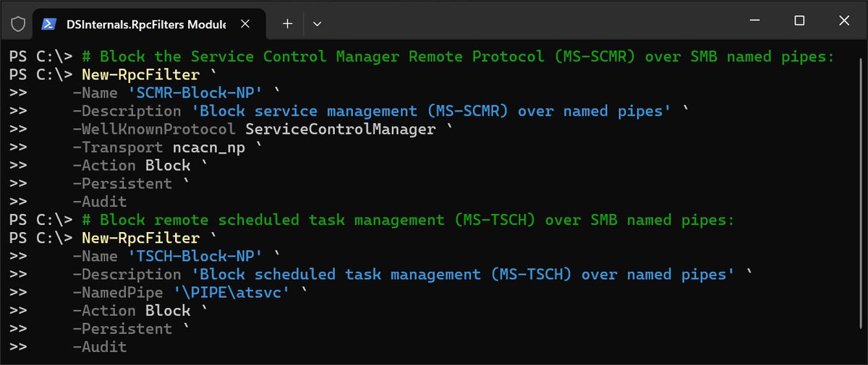Close the Windows Terminal window
Screen dimensions: 868x365
pos(844,21)
